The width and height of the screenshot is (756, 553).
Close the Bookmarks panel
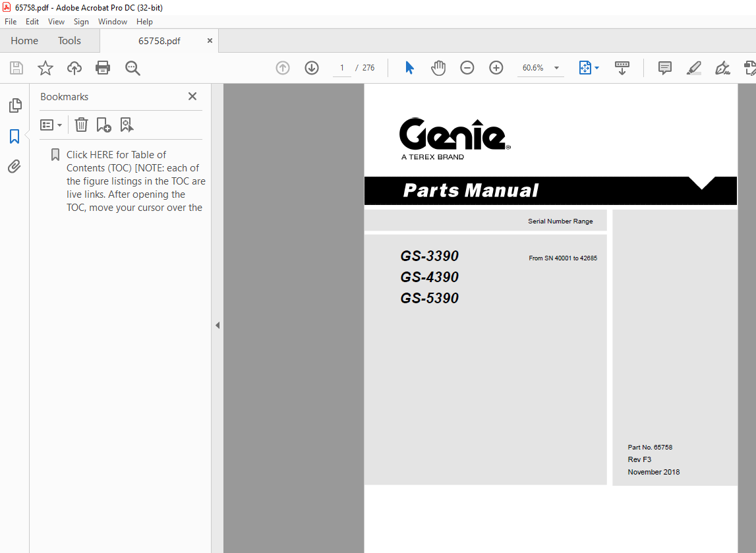tap(192, 96)
